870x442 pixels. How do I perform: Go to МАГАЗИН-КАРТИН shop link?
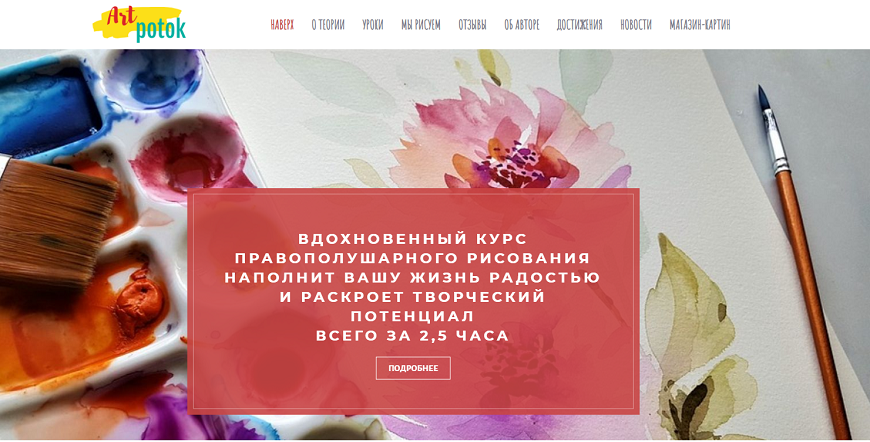(x=700, y=25)
